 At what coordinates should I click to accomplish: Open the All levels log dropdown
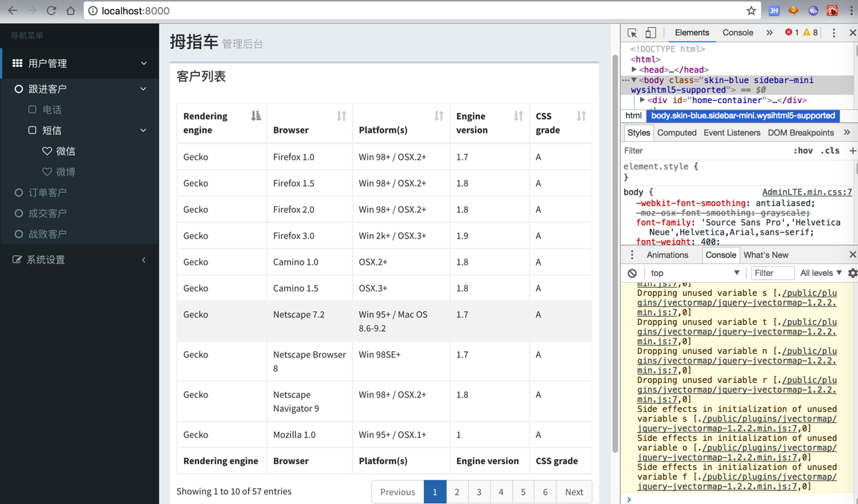(821, 273)
